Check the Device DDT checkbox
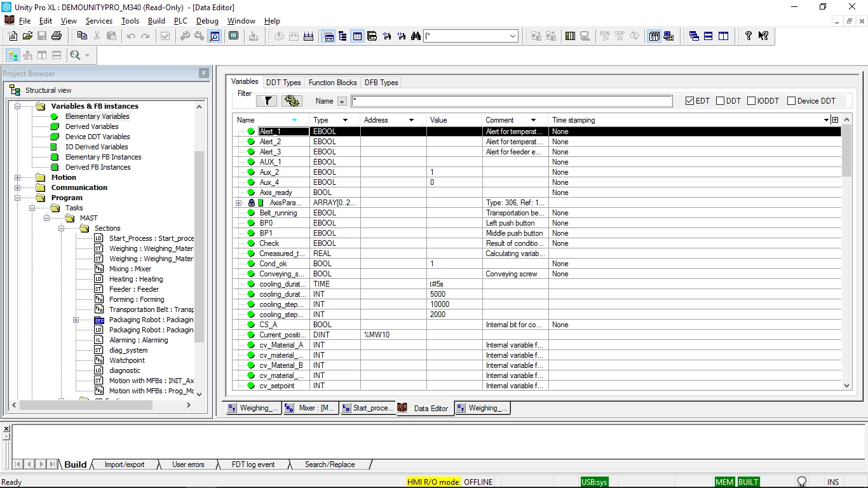 coord(791,100)
